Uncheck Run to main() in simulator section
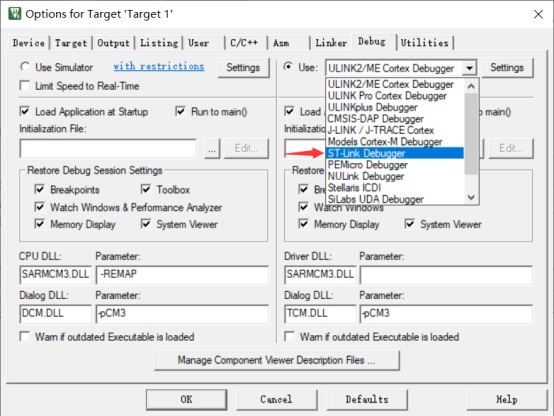 181,112
